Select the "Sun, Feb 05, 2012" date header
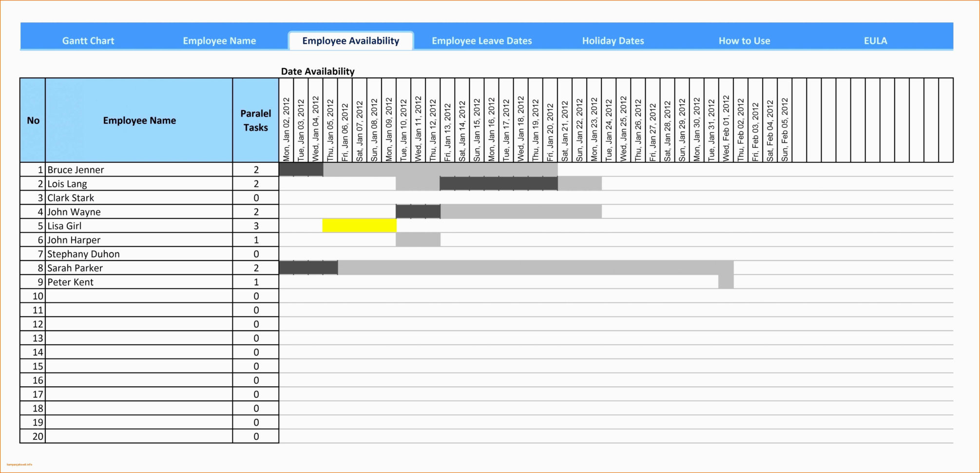This screenshot has height=473, width=980. coord(785,120)
